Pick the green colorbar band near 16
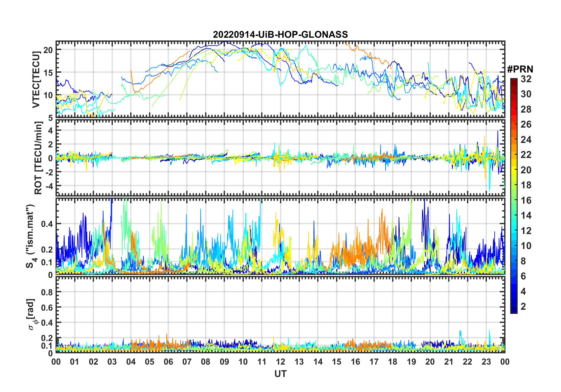The image size is (561, 392). click(x=514, y=200)
